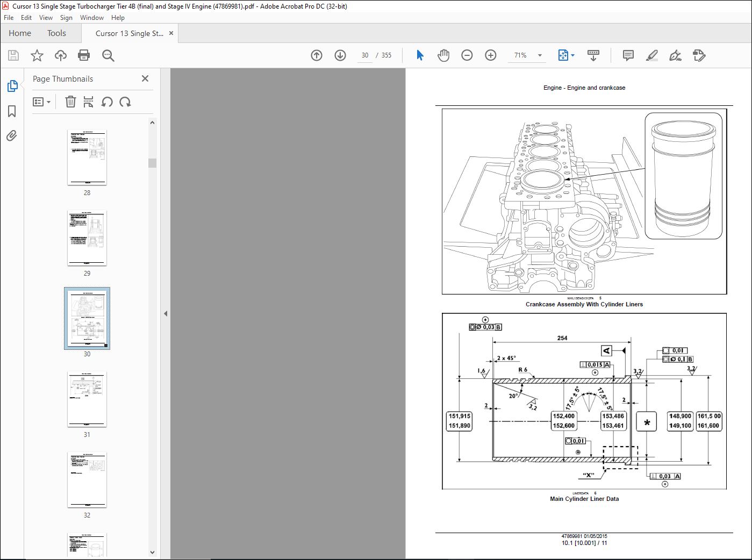Go to the next page with the down arrow
The image size is (752, 560).
(340, 55)
